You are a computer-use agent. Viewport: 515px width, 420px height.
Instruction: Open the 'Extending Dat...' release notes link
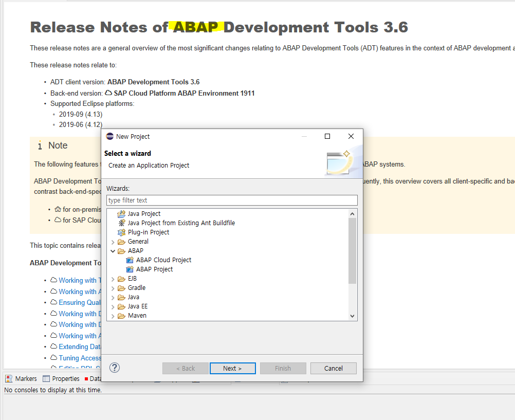click(80, 346)
